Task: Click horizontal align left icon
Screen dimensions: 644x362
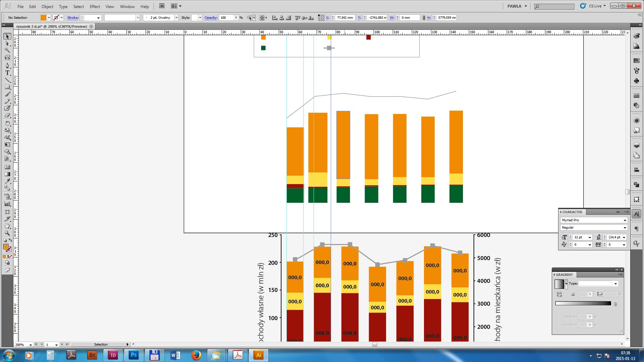Action: [275, 18]
